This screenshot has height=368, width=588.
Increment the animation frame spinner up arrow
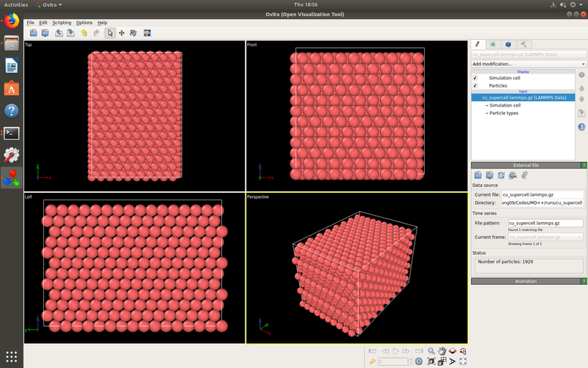pos(411,359)
